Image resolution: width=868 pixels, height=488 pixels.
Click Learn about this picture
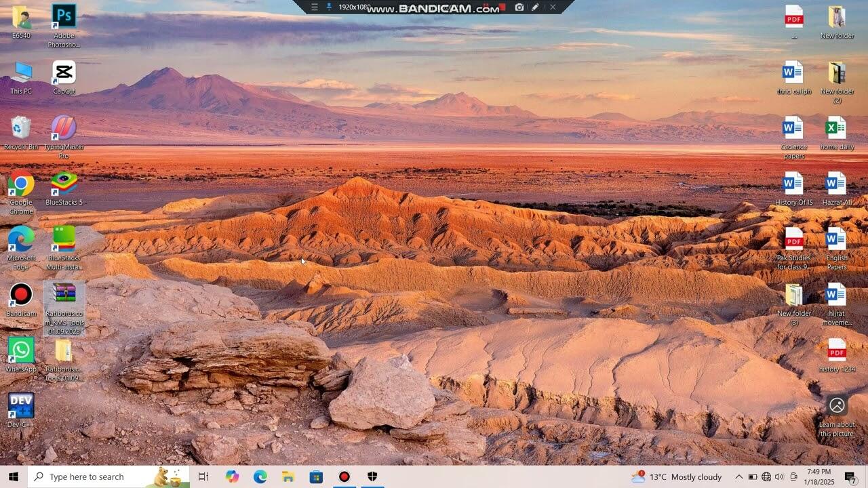point(837,406)
